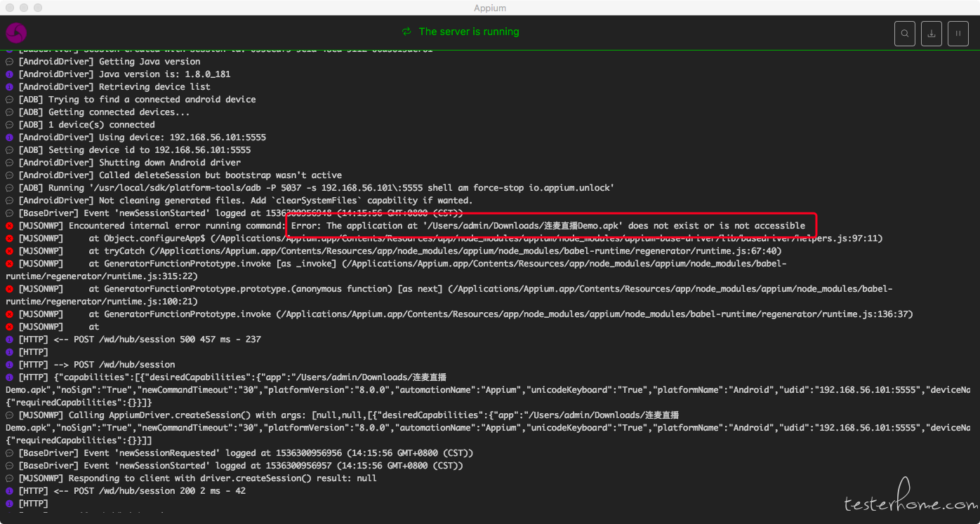Image resolution: width=980 pixels, height=524 pixels.
Task: Click the purple Appium logo
Action: tap(16, 32)
